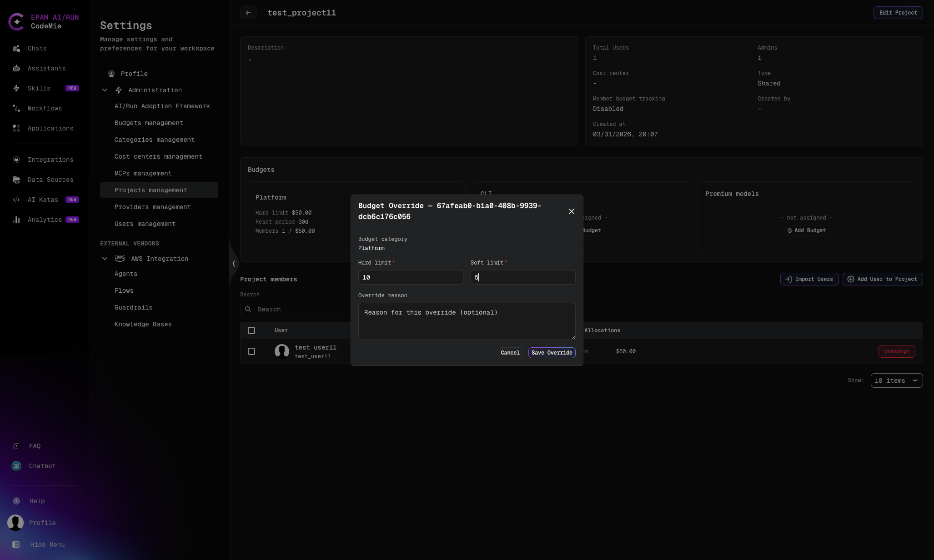Open Providers management

pyautogui.click(x=152, y=207)
